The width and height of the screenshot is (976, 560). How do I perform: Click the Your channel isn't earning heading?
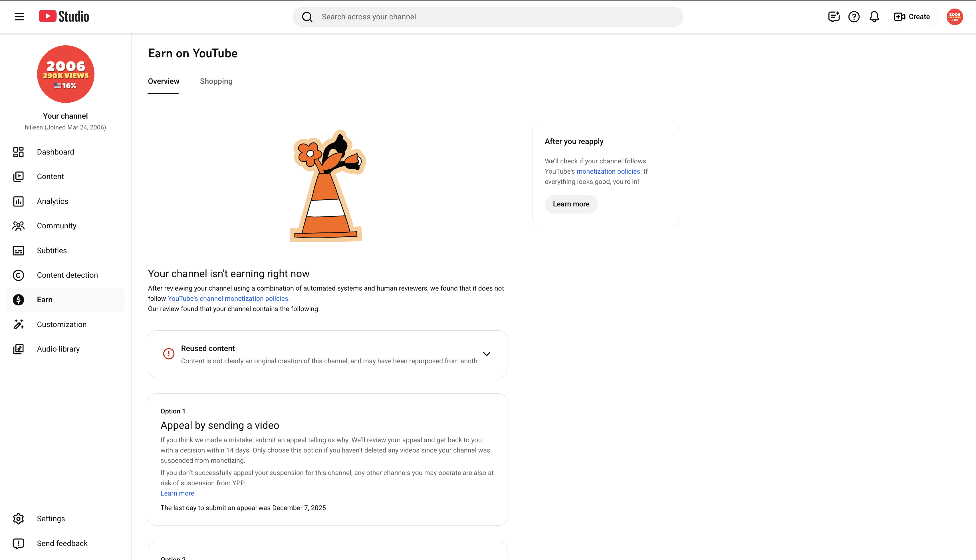point(229,274)
